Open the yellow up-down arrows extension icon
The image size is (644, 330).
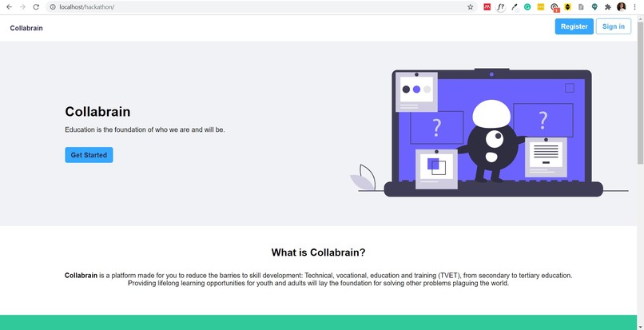pos(567,7)
